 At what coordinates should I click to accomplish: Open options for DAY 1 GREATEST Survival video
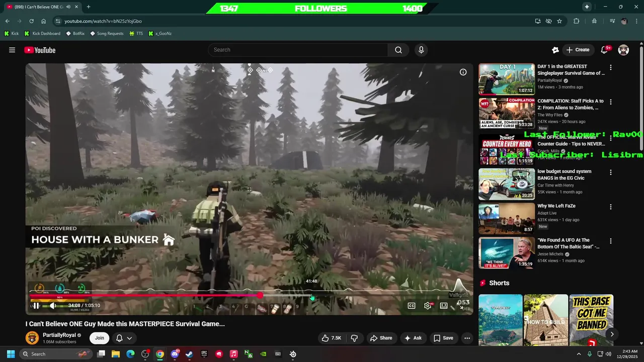611,67
